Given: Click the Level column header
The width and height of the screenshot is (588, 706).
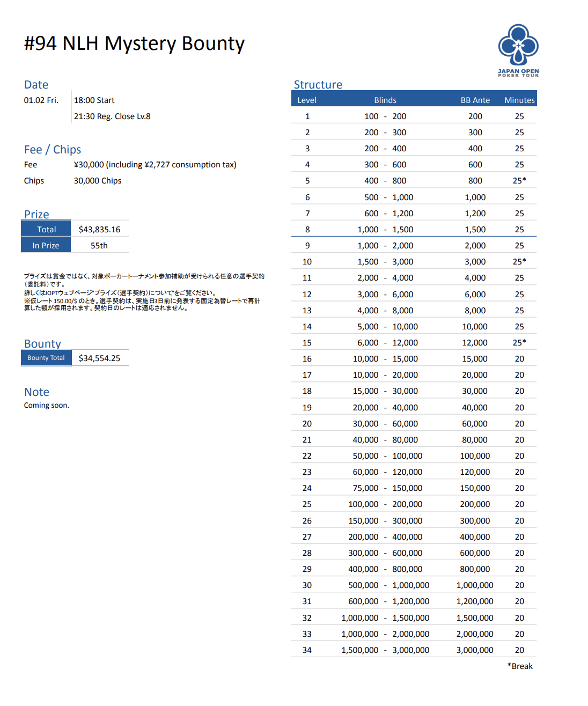Looking at the screenshot, I should click(x=307, y=100).
